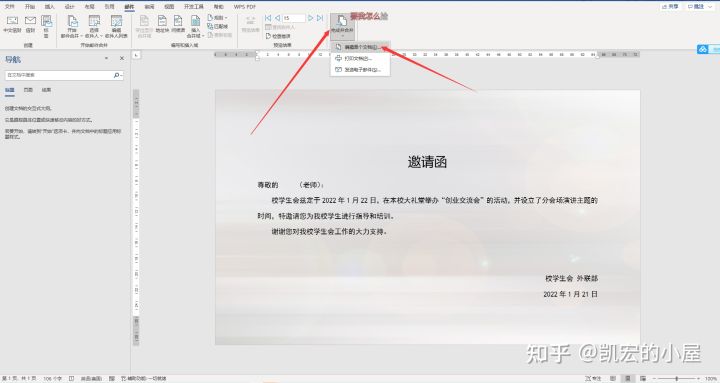Open the References (引用) tab

109,6
